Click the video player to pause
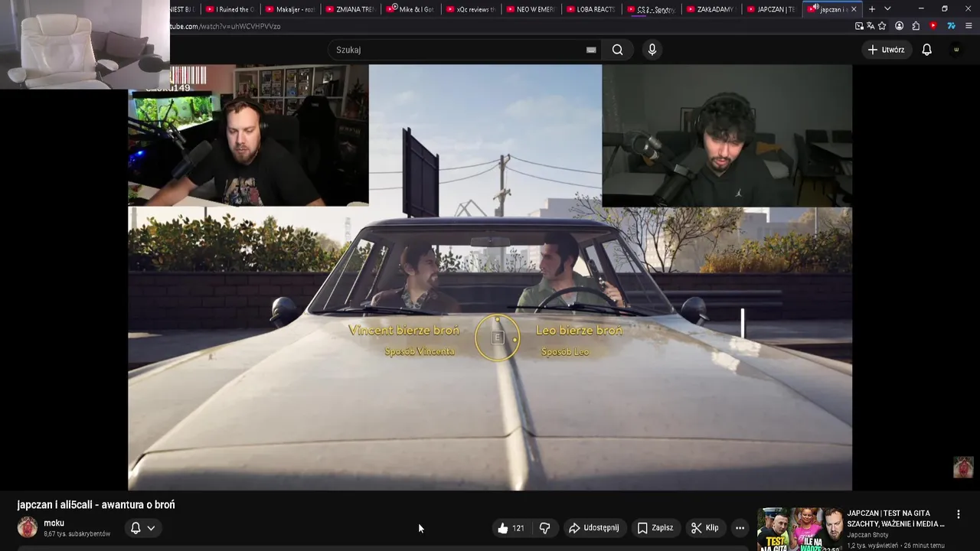The image size is (980, 551). 490,277
